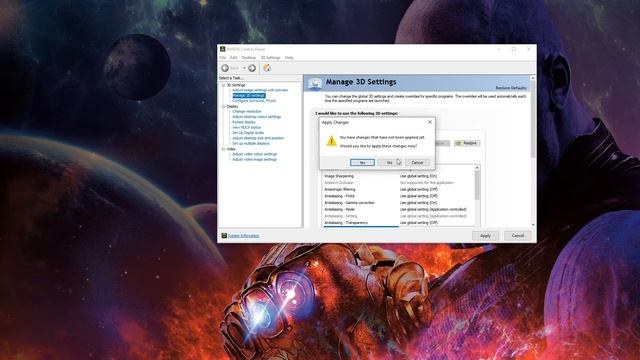Click the Manage 3D Settings header icon
Image resolution: width=640 pixels, height=360 pixels.
point(315,84)
